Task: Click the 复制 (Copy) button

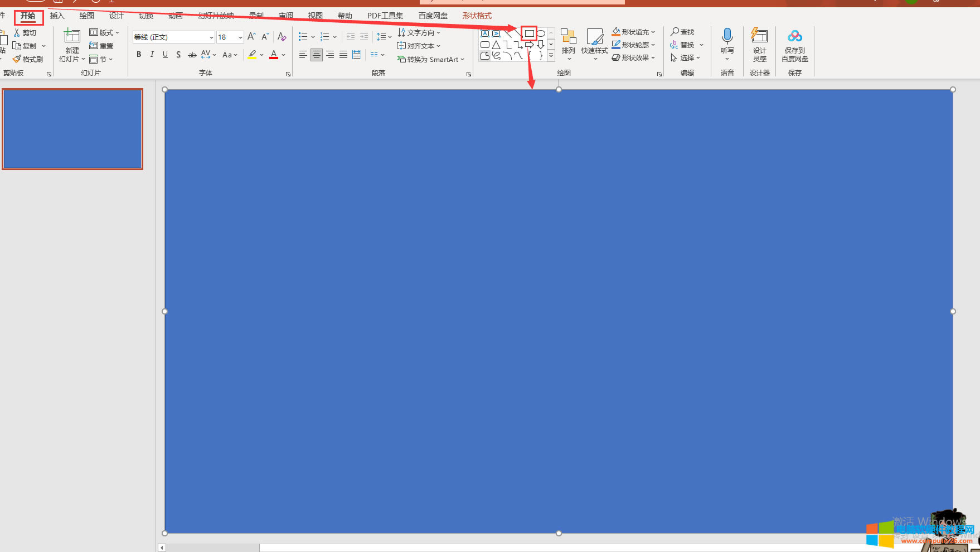Action: (x=25, y=46)
